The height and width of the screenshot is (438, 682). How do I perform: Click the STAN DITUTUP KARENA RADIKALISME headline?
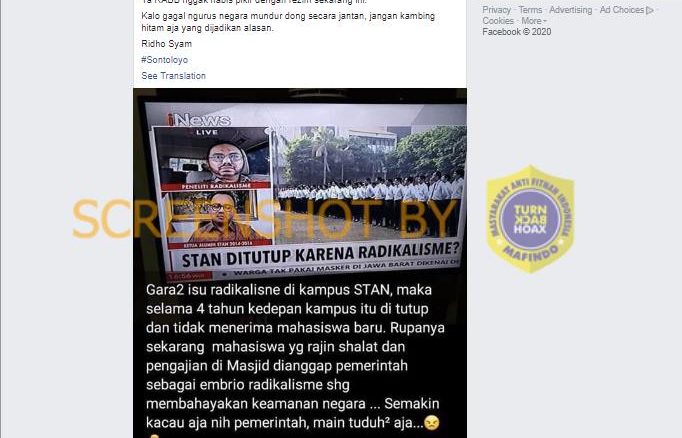click(320, 254)
